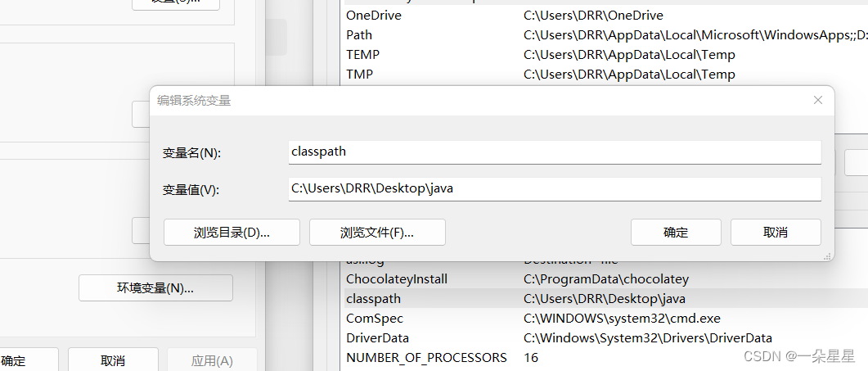Select the Path user variable row
This screenshot has width=868, height=371.
[605, 35]
